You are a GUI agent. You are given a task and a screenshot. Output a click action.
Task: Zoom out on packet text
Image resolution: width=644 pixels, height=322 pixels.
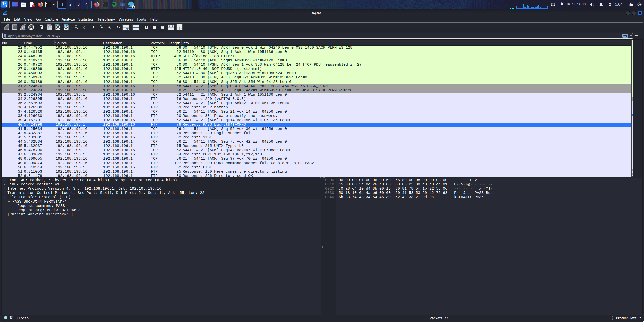coord(155,27)
